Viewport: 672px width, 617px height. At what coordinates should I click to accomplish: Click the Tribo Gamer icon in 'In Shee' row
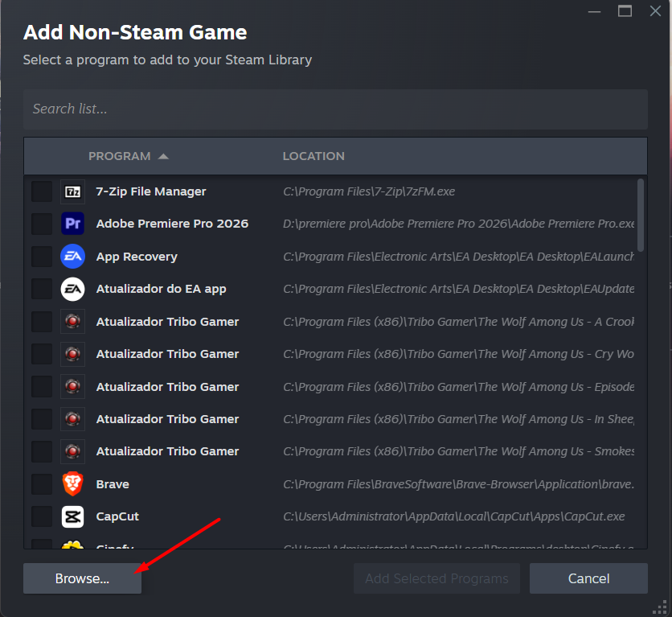coord(72,419)
